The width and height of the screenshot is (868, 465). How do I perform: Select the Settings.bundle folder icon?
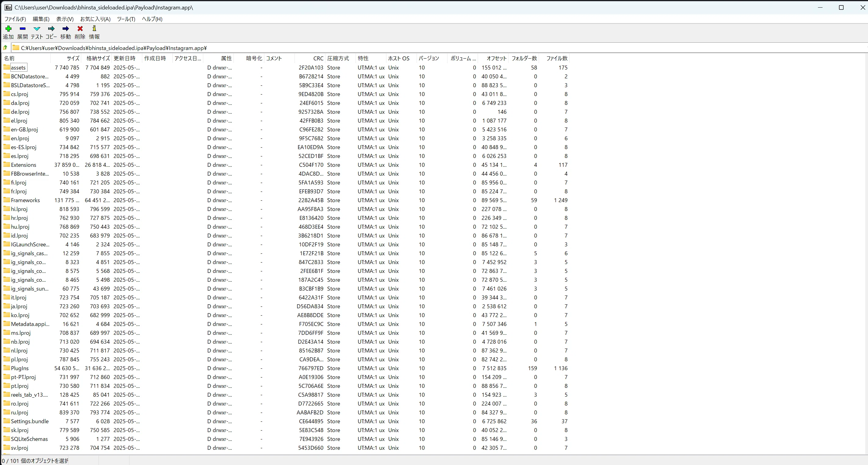point(7,421)
